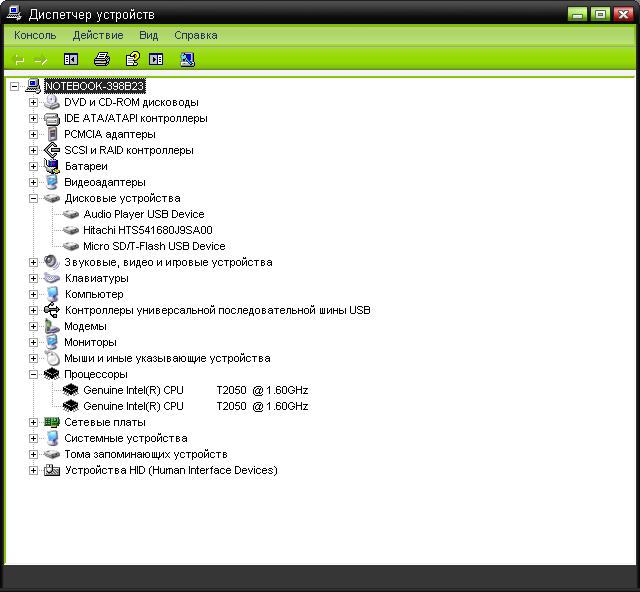The height and width of the screenshot is (592, 640).
Task: Expand IDE ATA/ATAPI контроллеры
Action: pos(33,118)
